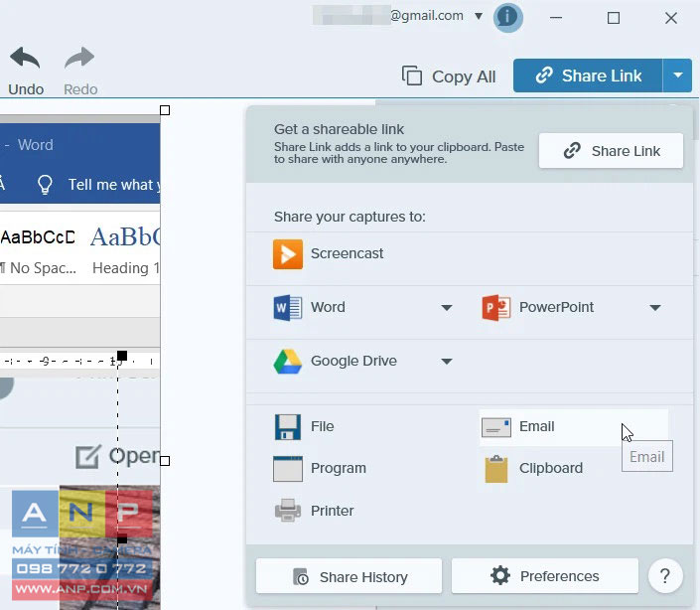Image resolution: width=700 pixels, height=610 pixels.
Task: Click the Copy All pages icon
Action: [x=412, y=76]
